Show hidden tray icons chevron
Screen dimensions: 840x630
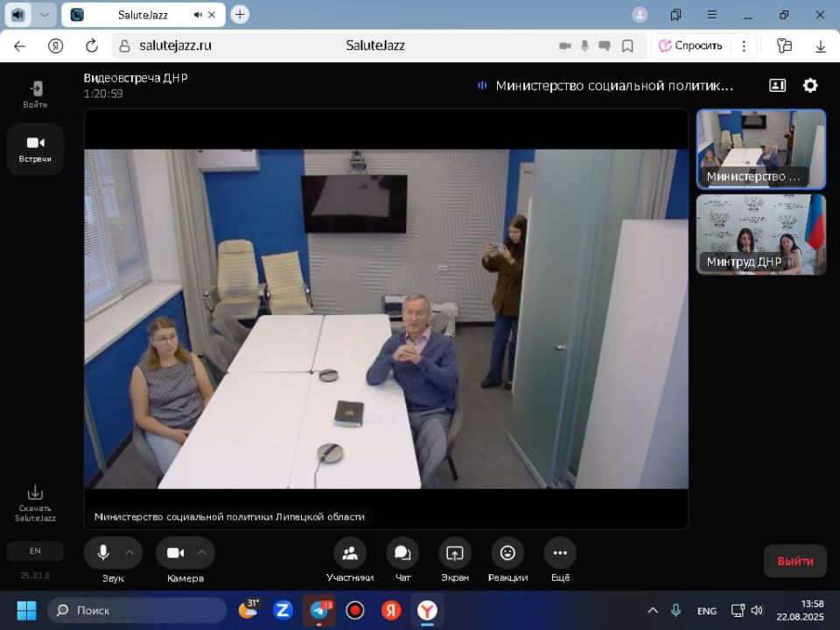[653, 610]
